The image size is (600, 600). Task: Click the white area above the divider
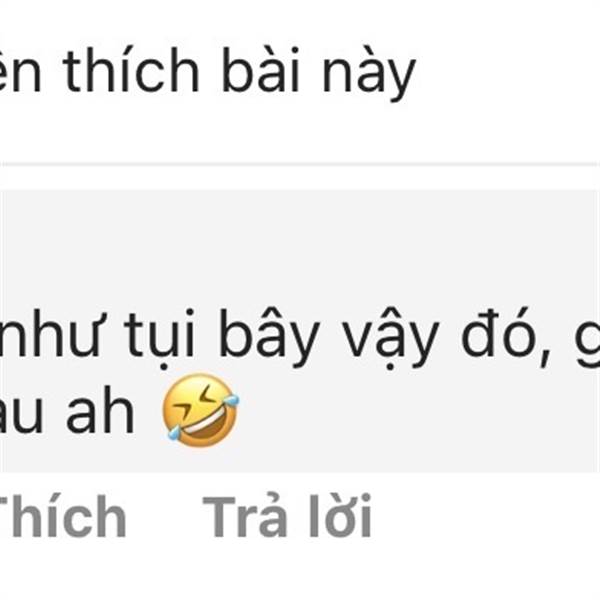[300, 132]
